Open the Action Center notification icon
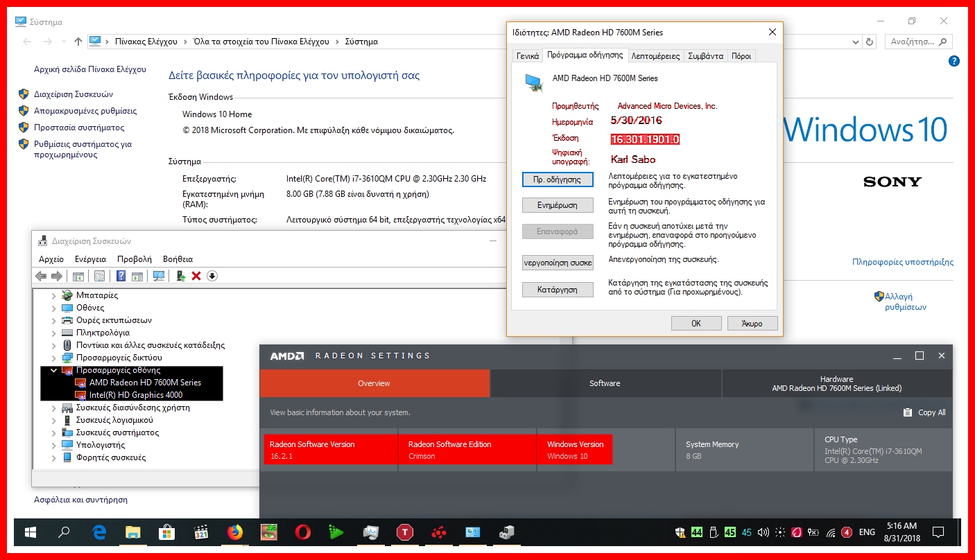975x560 pixels. point(938,532)
